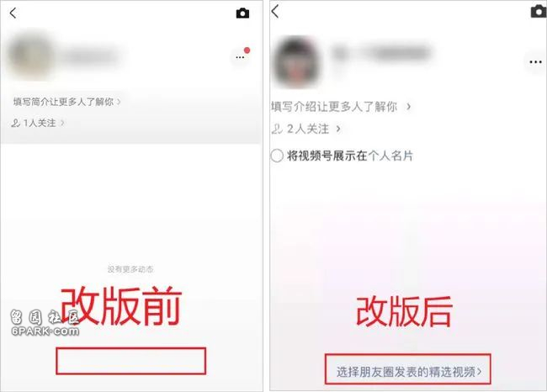Tap follower icon beside 1人关注
This screenshot has height=392, width=547.
point(15,123)
